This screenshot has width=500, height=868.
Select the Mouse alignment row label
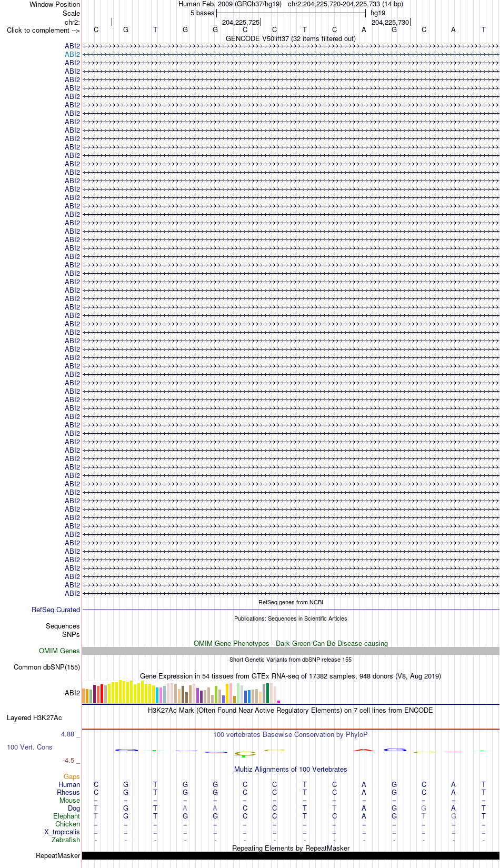click(x=69, y=800)
